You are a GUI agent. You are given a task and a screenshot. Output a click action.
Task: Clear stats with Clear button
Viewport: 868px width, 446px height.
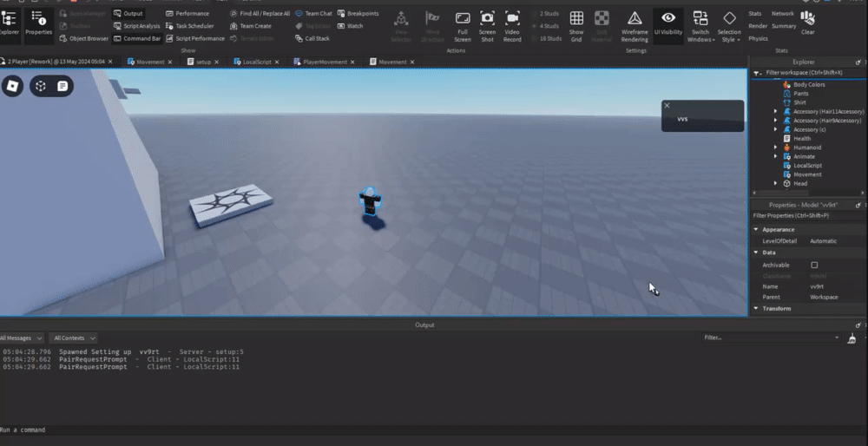point(807,23)
